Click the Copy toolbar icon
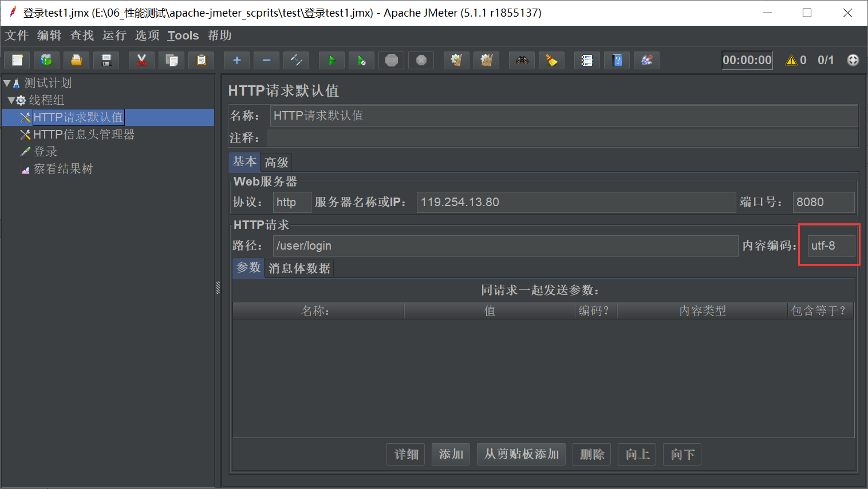 coord(171,60)
